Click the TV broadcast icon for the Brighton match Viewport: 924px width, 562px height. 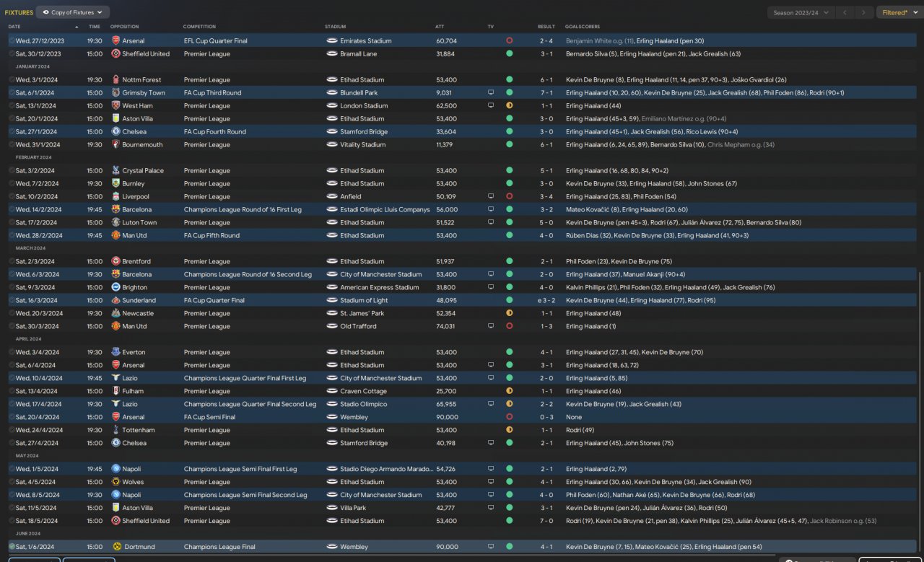click(491, 288)
